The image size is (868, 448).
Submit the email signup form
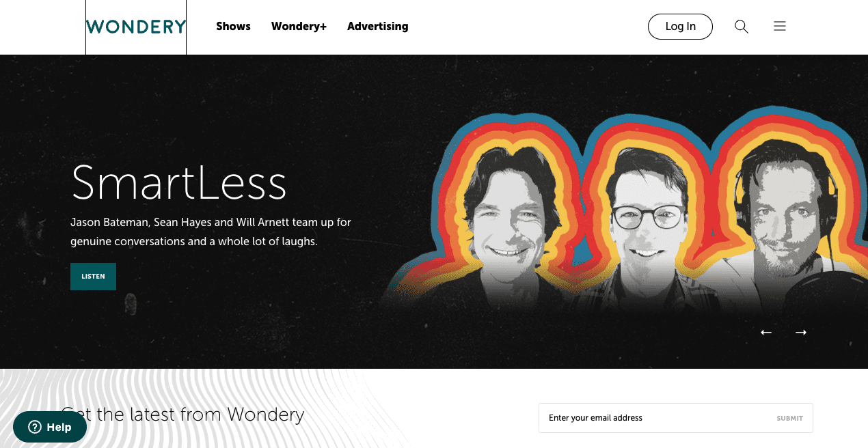[x=789, y=418]
